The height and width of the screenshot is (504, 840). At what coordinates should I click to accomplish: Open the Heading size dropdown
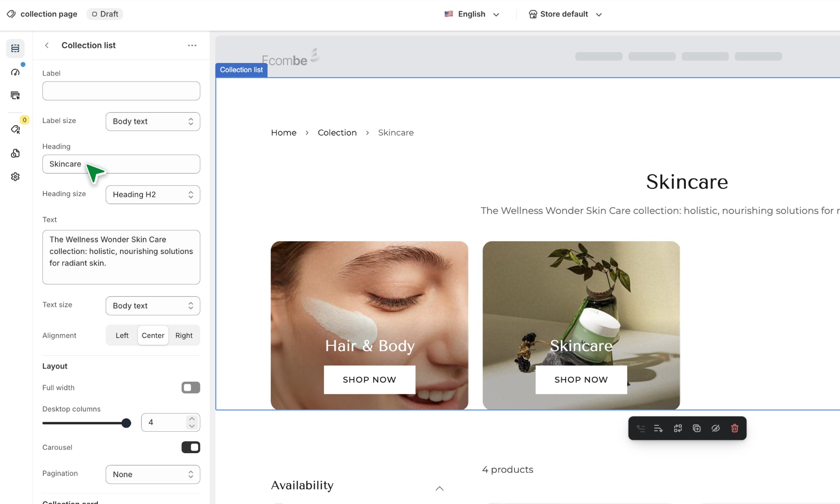[x=153, y=194]
